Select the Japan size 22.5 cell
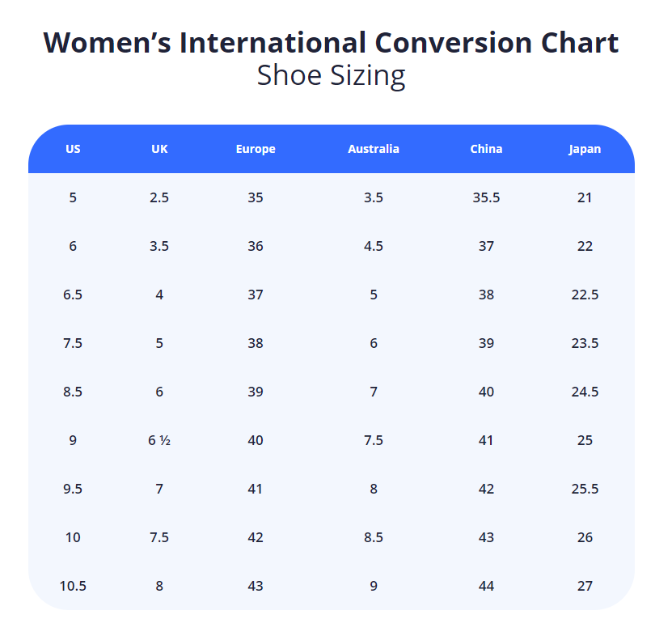Viewport: 672px width, 619px height. click(585, 295)
